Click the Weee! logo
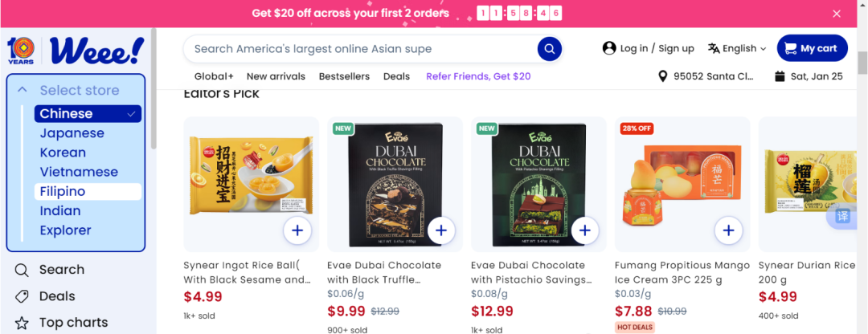The image size is (868, 334). click(96, 50)
